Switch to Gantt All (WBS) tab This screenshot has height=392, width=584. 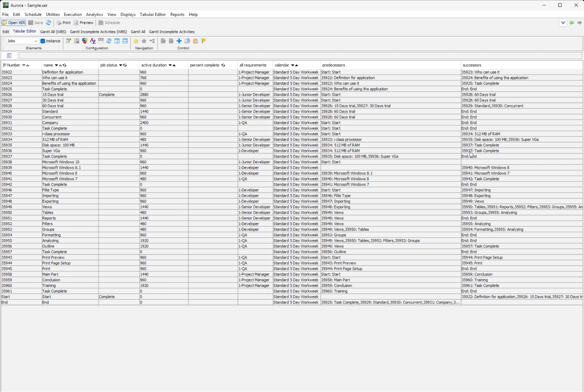pyautogui.click(x=53, y=32)
